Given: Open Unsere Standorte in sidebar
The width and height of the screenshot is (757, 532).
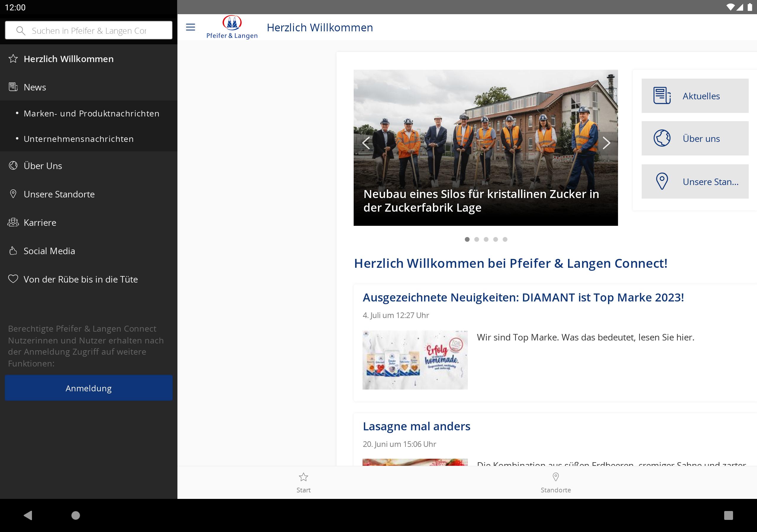Looking at the screenshot, I should click(89, 194).
